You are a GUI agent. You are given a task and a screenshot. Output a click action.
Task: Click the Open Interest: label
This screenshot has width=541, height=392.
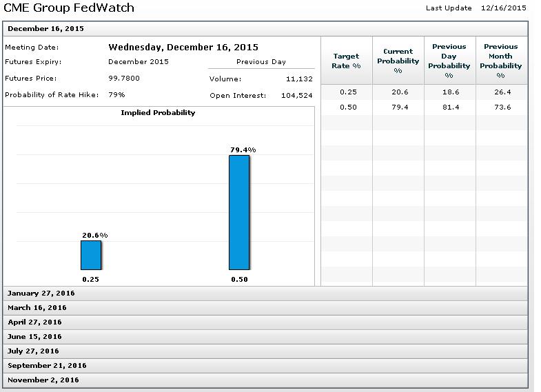(238, 96)
